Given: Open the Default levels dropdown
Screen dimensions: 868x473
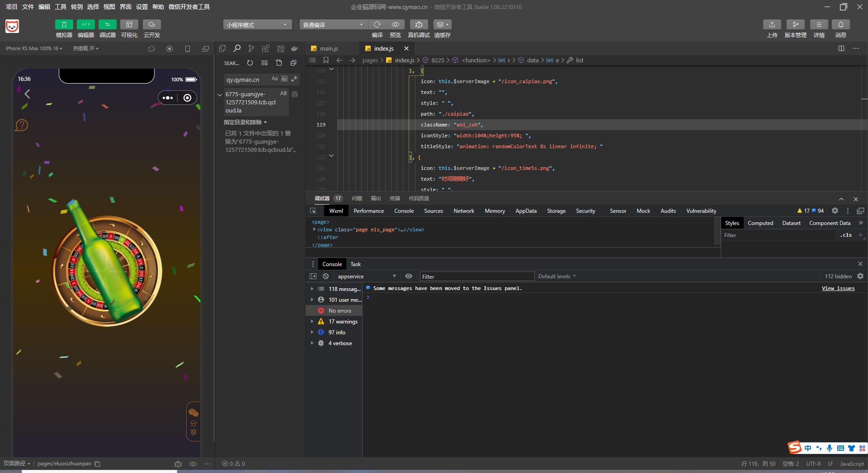Looking at the screenshot, I should tap(557, 276).
